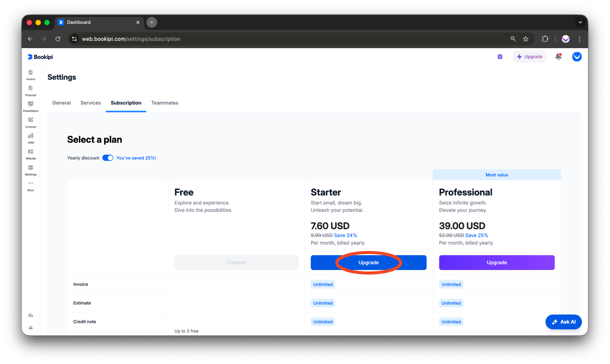Open the More menu in the sidebar

point(30,186)
